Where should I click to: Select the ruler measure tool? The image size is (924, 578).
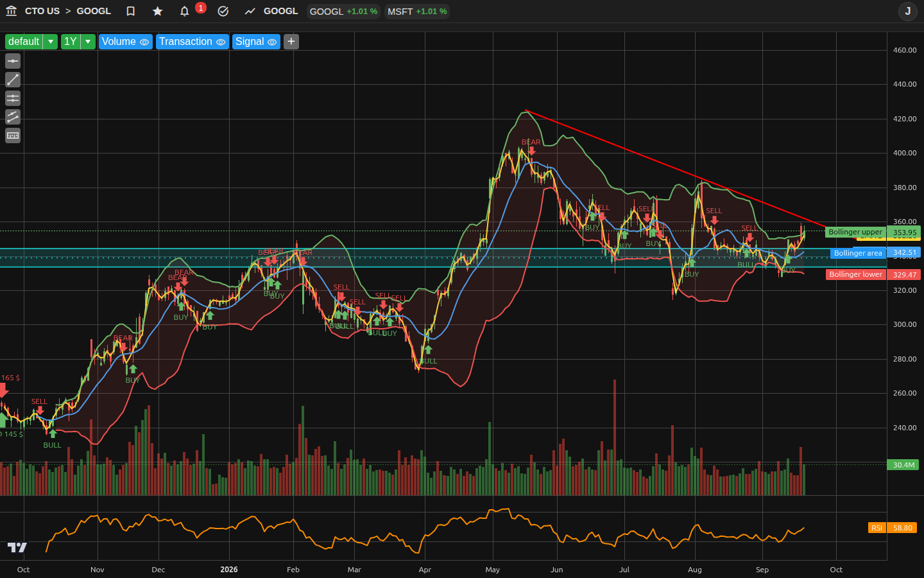pyautogui.click(x=13, y=136)
